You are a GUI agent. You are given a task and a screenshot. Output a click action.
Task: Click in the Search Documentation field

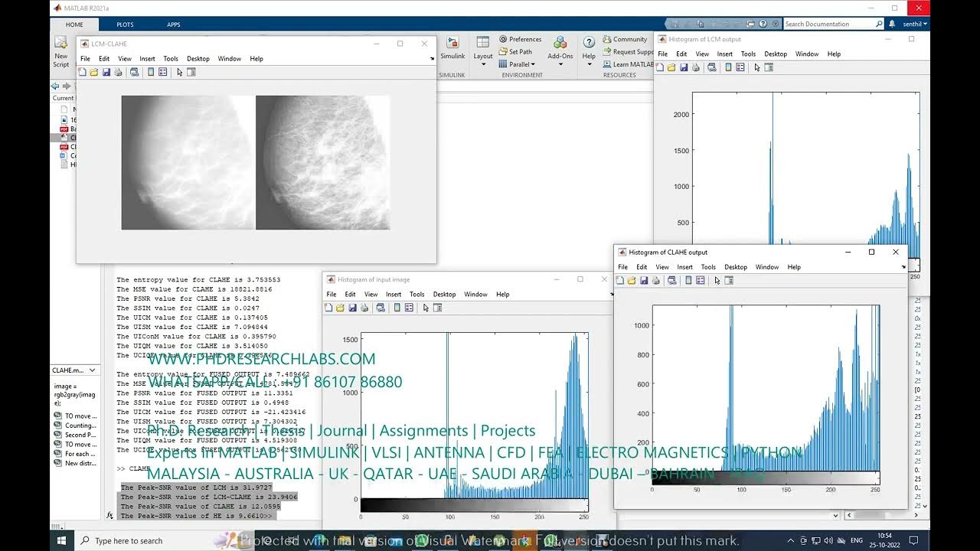point(833,24)
